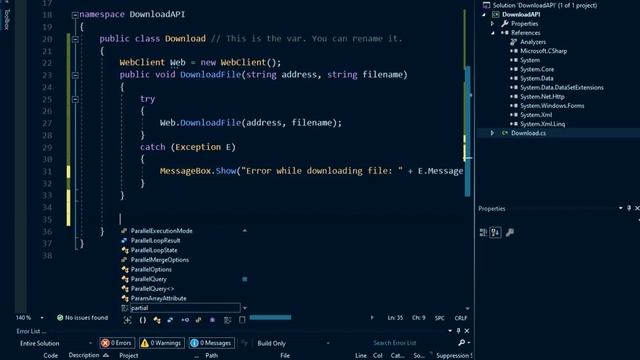640x360 pixels.
Task: Open Property Pages wrench icon
Action: [x=510, y=233]
